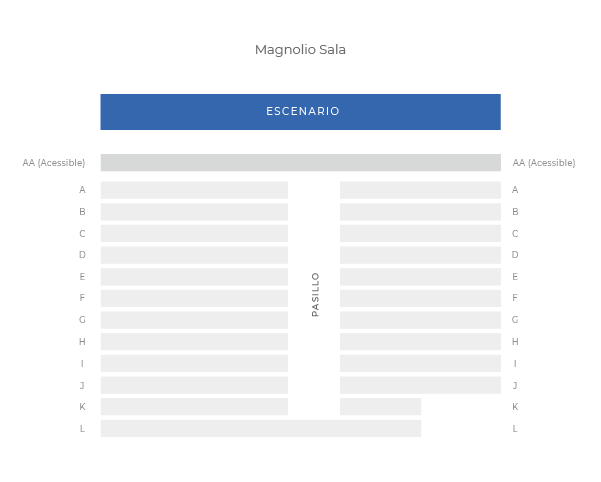Select row K left seating block
601x482 pixels.
tap(194, 407)
